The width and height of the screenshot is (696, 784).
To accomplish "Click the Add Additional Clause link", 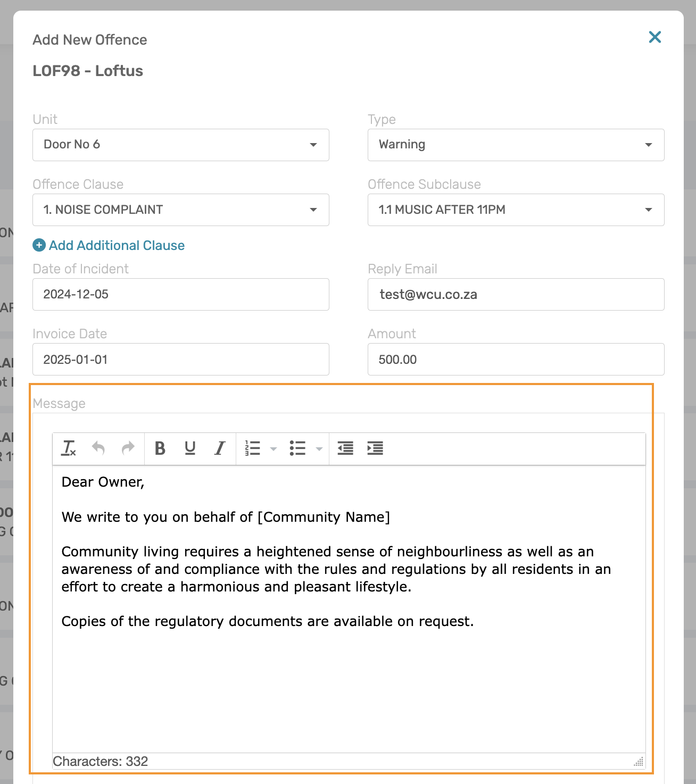I will pyautogui.click(x=117, y=245).
